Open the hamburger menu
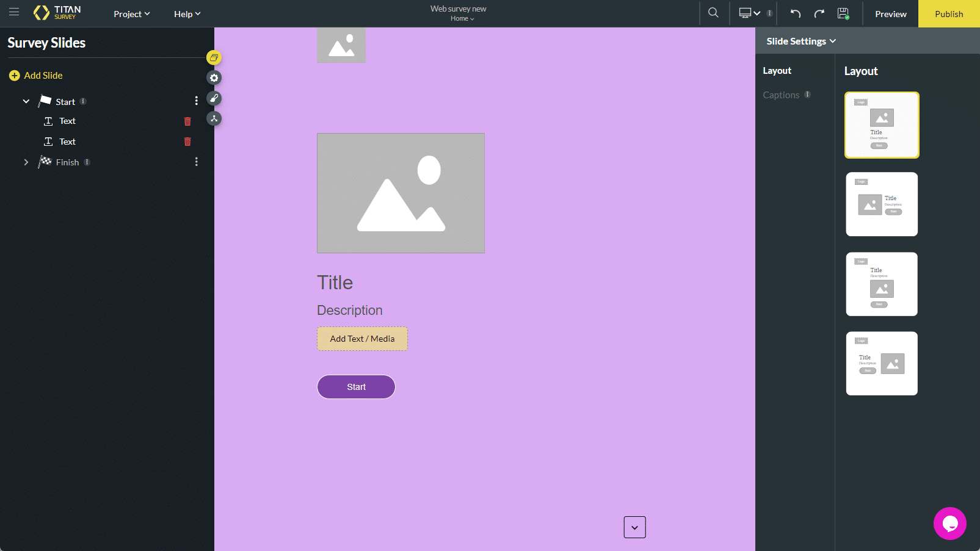The image size is (980, 551). (x=13, y=13)
